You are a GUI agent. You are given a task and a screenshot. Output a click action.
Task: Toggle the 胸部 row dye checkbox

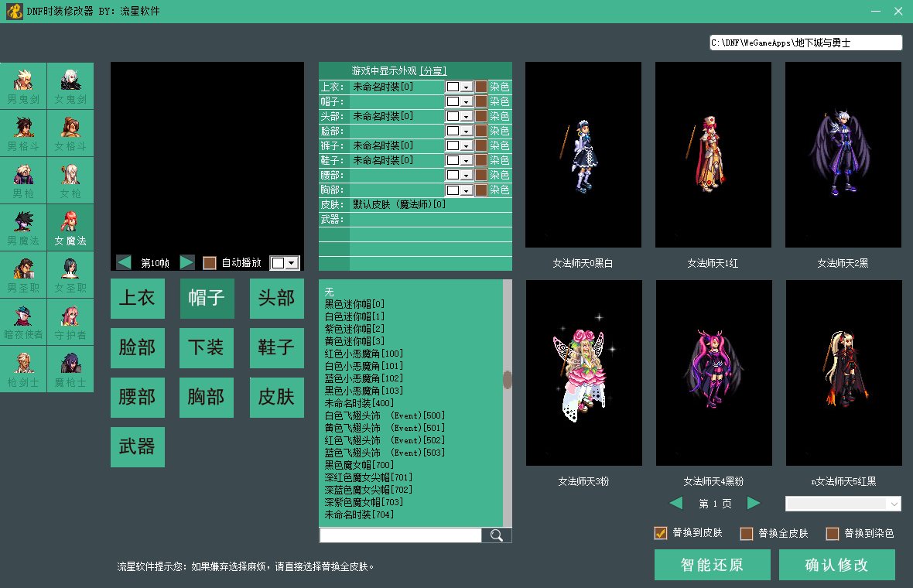(481, 190)
